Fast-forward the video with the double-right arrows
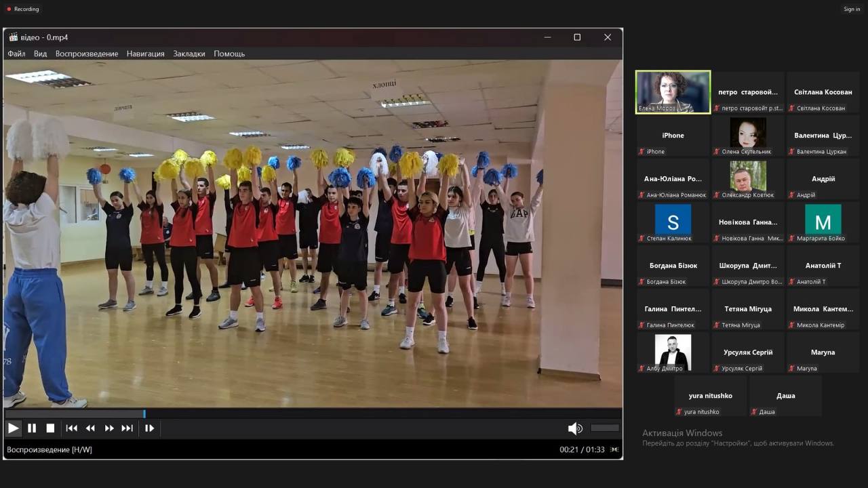 [x=109, y=428]
